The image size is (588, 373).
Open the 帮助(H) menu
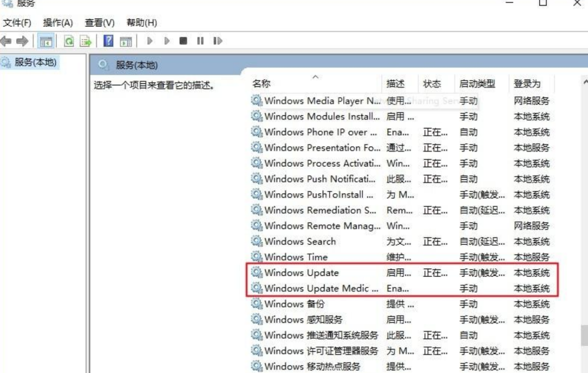click(141, 23)
